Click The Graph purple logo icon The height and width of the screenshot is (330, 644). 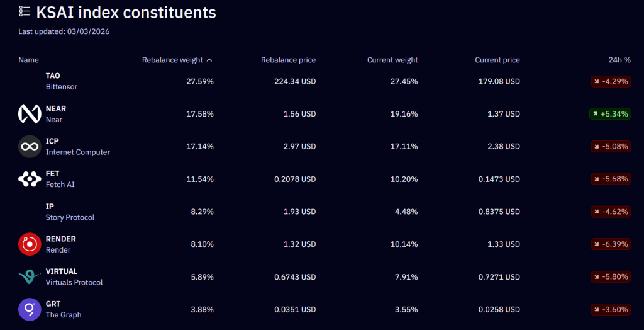point(30,309)
